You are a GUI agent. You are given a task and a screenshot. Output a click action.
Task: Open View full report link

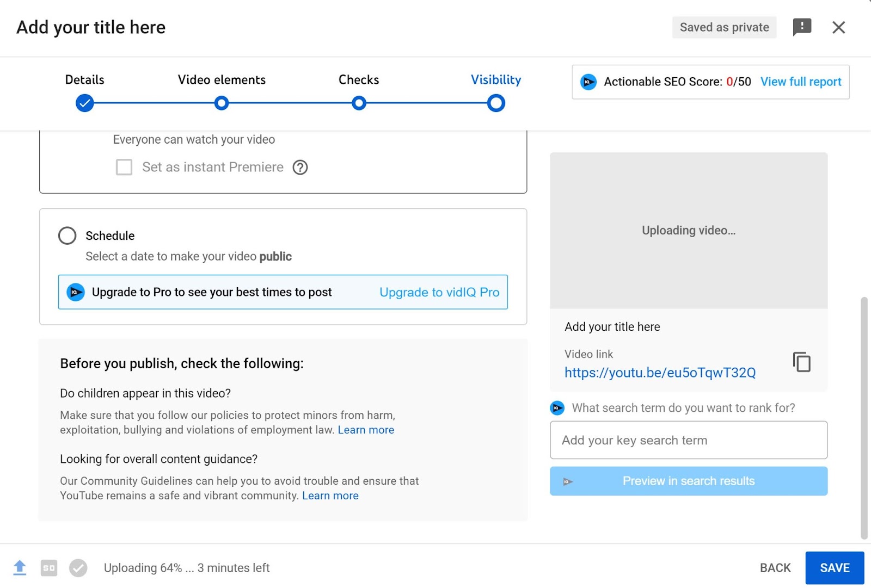801,82
